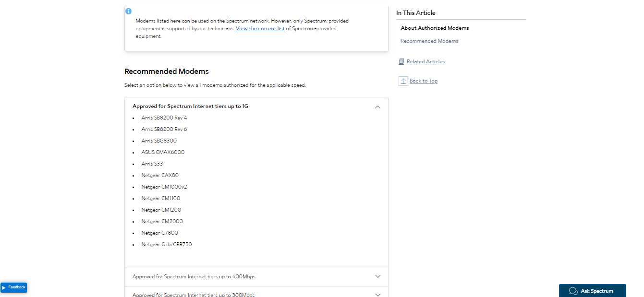
Task: Expand the 300Mbps tiers section chevron
Action: coord(377,295)
